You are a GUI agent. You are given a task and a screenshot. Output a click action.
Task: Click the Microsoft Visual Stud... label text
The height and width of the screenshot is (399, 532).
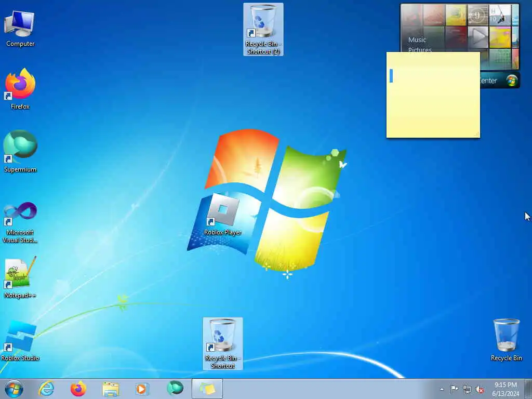[20, 236]
